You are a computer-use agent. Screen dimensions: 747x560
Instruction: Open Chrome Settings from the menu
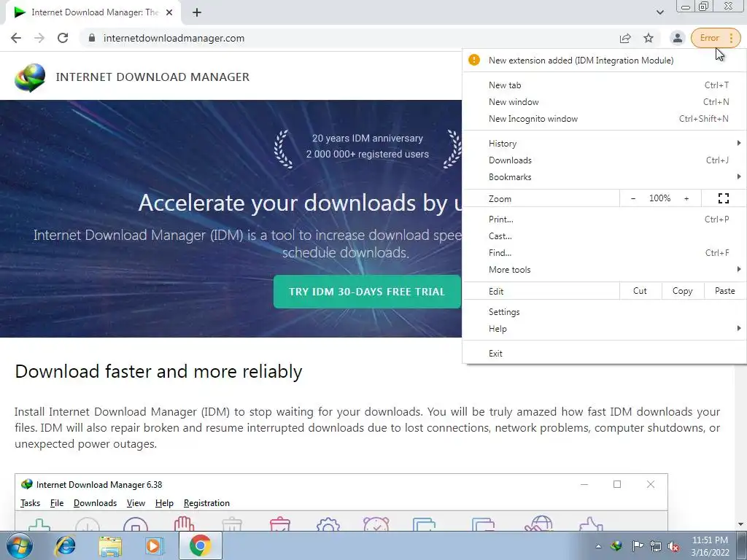pos(604,312)
